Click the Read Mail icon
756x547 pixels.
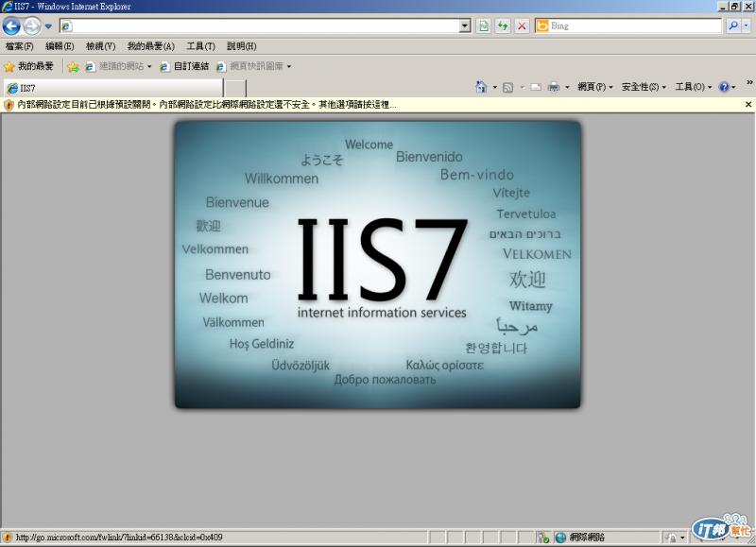pos(536,87)
